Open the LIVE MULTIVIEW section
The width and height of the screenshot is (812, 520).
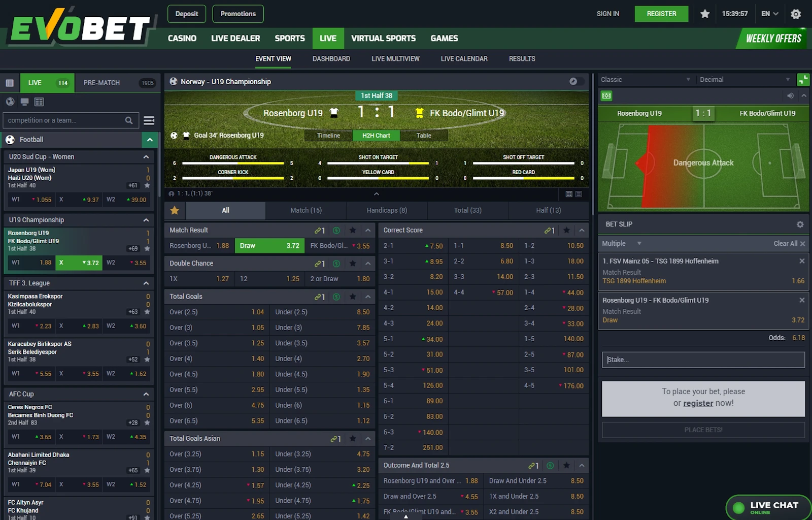[395, 58]
